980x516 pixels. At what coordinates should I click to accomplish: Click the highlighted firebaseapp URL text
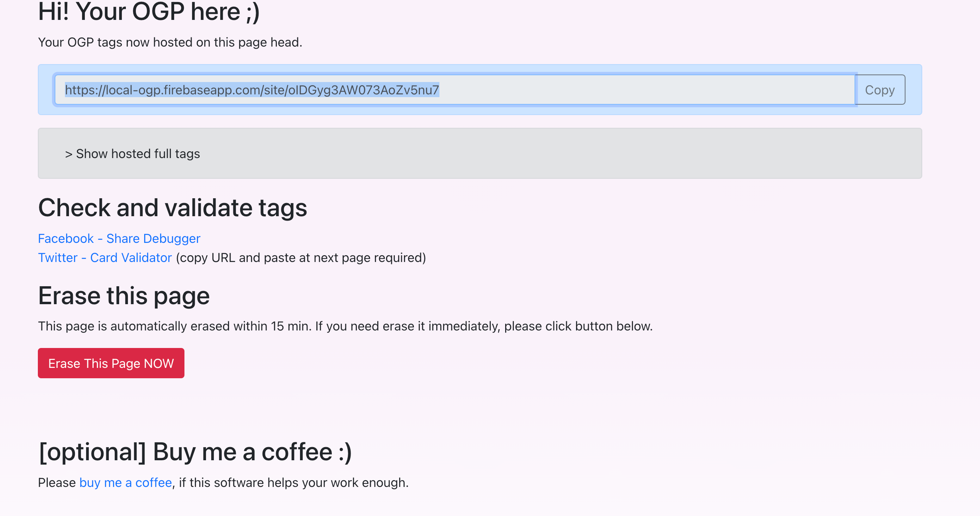(252, 90)
